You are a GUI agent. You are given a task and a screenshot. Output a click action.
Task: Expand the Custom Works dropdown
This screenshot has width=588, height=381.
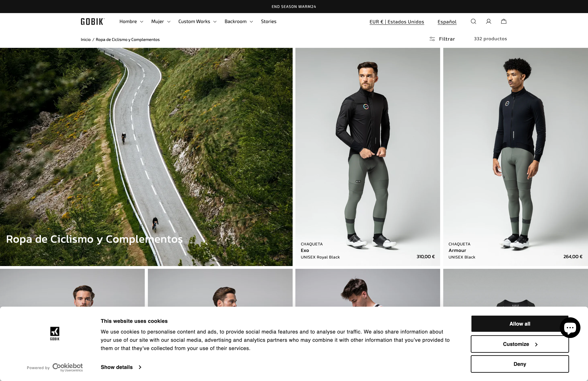[197, 22]
